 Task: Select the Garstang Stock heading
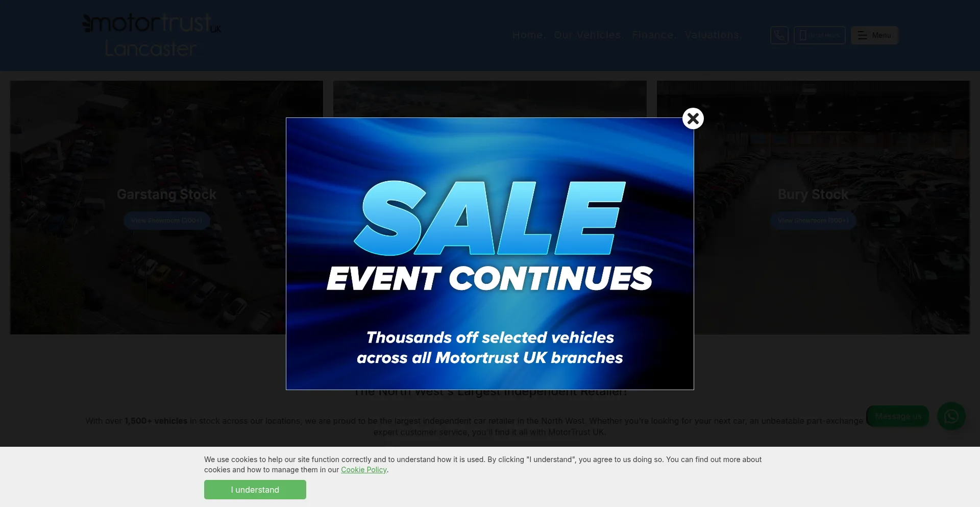(x=167, y=195)
